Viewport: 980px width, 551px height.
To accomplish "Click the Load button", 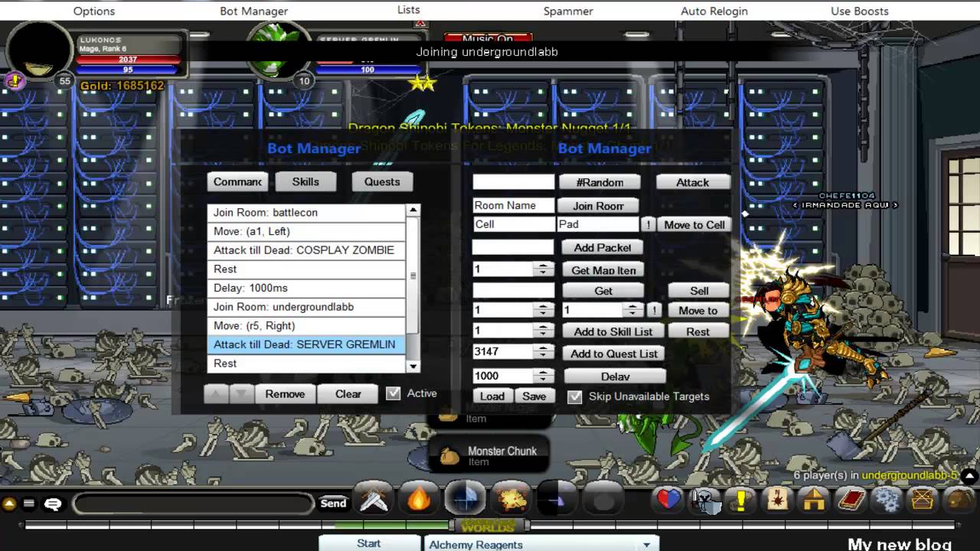I will [x=492, y=396].
